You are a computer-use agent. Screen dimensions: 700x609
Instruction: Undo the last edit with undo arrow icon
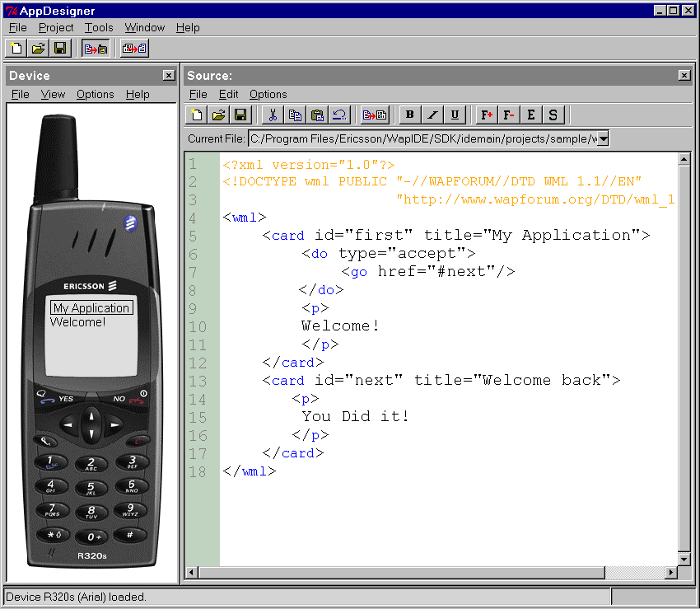coord(339,115)
